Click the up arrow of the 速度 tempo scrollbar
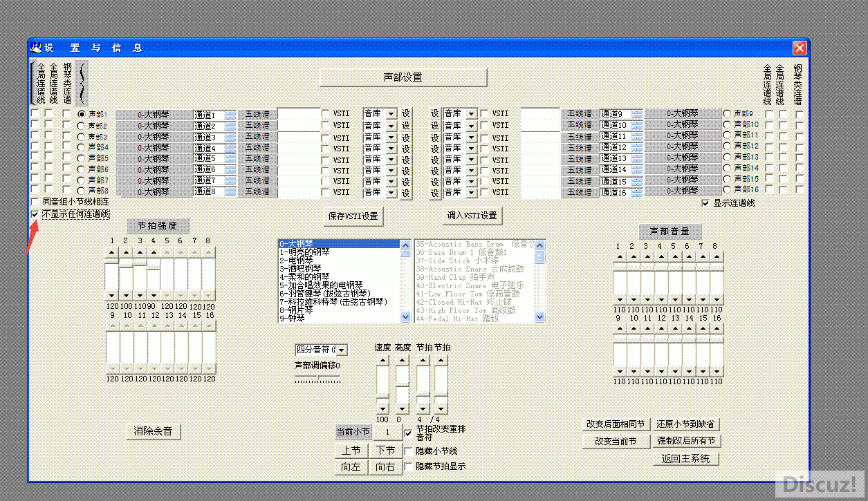Screen dimensions: 868x501 pos(382,359)
